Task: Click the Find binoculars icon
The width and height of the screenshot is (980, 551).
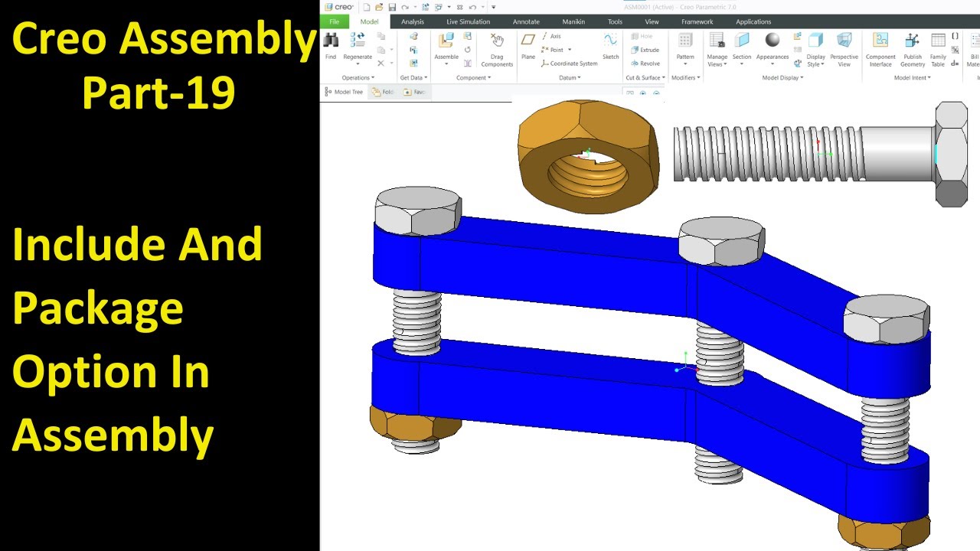Action: pos(331,41)
